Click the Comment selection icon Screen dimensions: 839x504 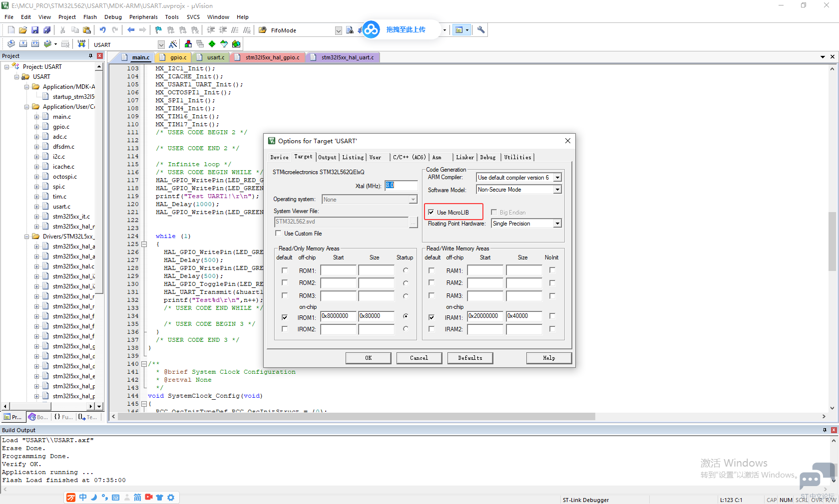pos(235,30)
